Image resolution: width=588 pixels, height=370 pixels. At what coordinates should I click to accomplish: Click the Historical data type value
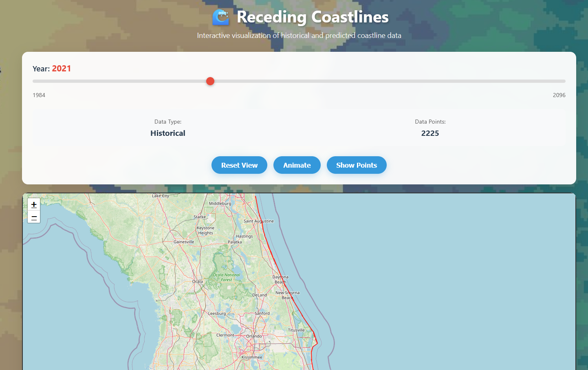coord(168,133)
